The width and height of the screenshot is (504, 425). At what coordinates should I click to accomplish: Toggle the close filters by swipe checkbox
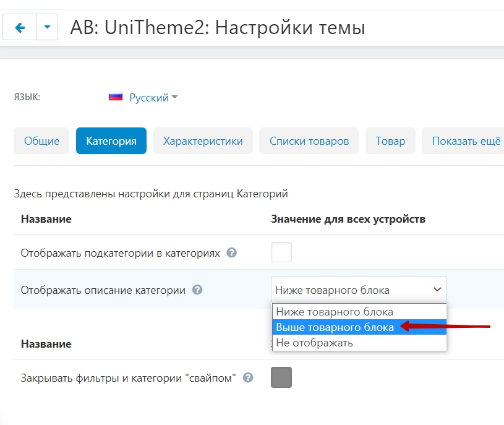pyautogui.click(x=281, y=377)
